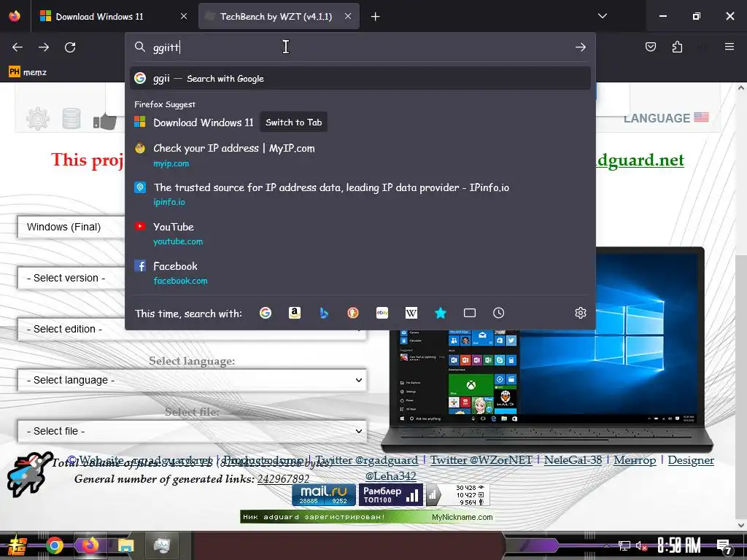The width and height of the screenshot is (747, 560).
Task: Change LANGUAGE via the flag icon
Action: [x=701, y=117]
